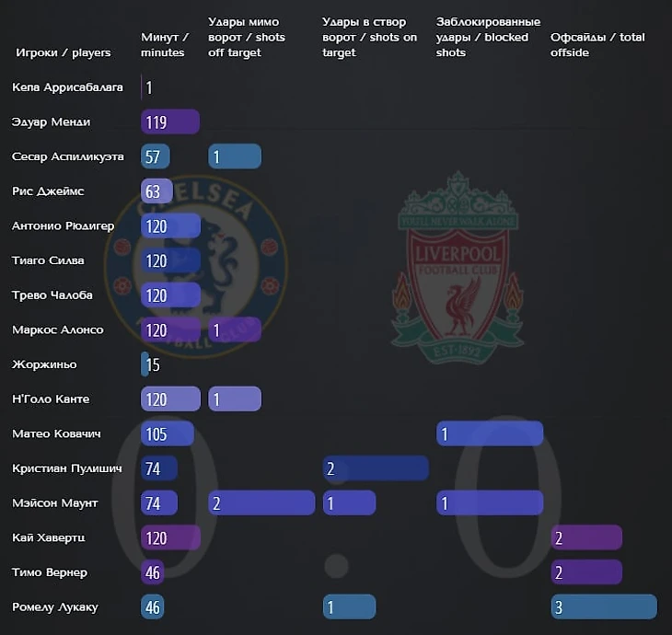Select the 'total offside' column header
Viewport: 672px width, 635px height.
click(597, 45)
